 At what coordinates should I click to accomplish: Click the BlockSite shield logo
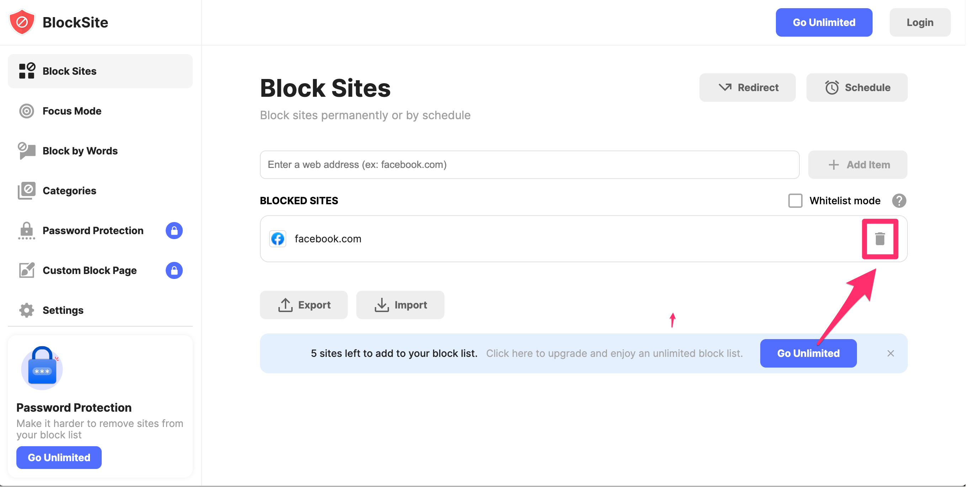point(22,22)
